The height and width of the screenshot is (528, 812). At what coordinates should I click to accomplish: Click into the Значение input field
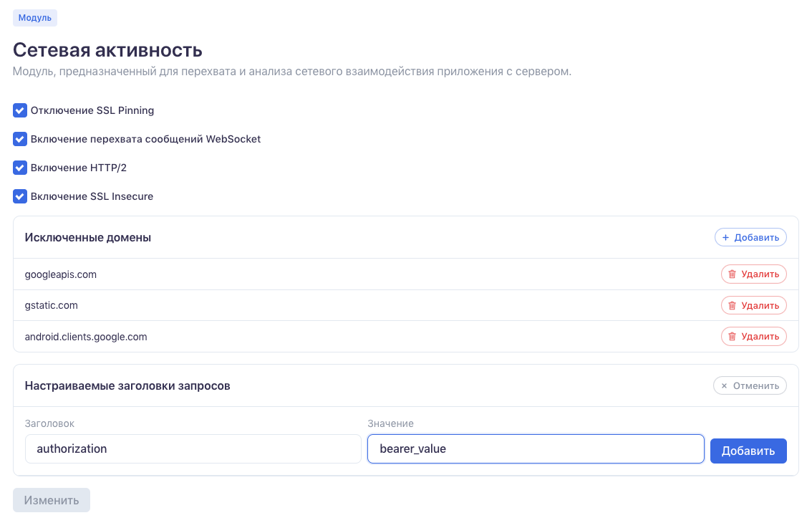535,449
